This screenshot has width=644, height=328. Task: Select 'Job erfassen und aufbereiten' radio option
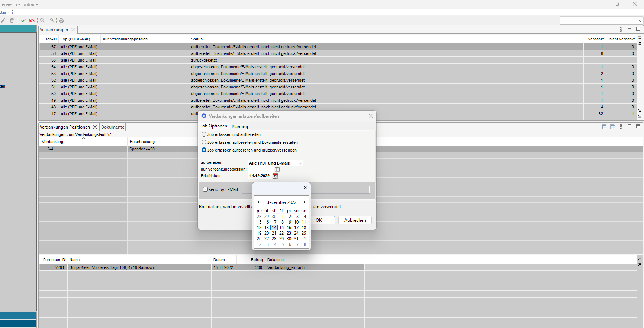[204, 134]
